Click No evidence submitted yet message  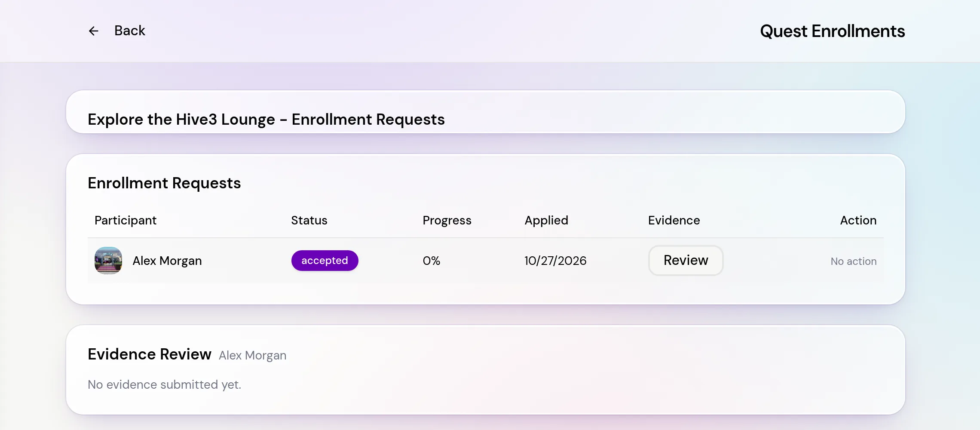pyautogui.click(x=164, y=384)
